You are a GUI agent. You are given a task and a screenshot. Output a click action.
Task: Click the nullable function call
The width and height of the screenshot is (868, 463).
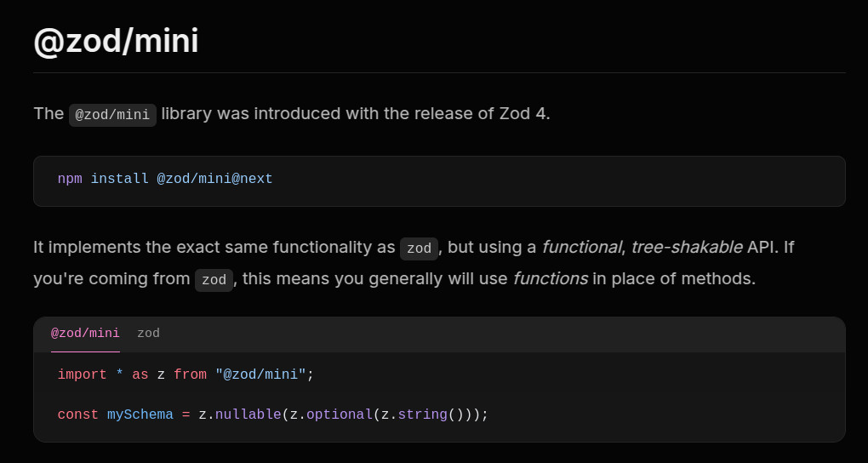coord(248,414)
